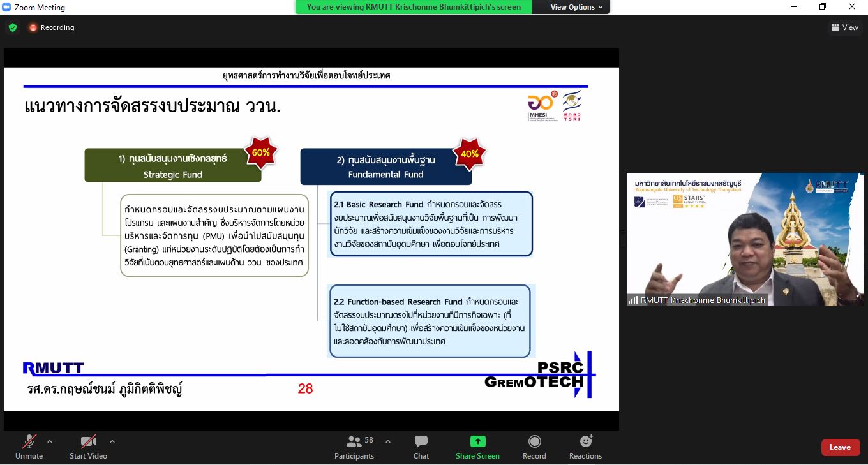
Task: Click the green encryption shield icon
Action: coord(13,27)
